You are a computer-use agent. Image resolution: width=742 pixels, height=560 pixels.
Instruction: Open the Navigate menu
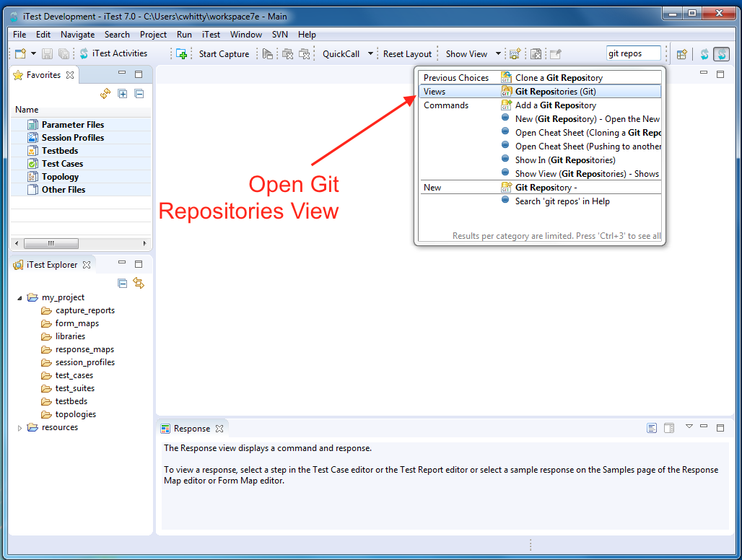(78, 35)
